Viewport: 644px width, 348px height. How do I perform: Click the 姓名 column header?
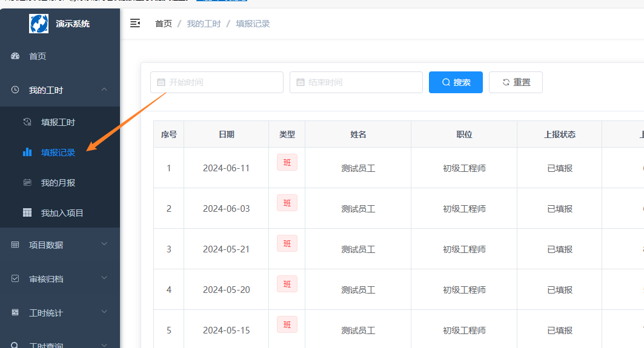tap(358, 134)
